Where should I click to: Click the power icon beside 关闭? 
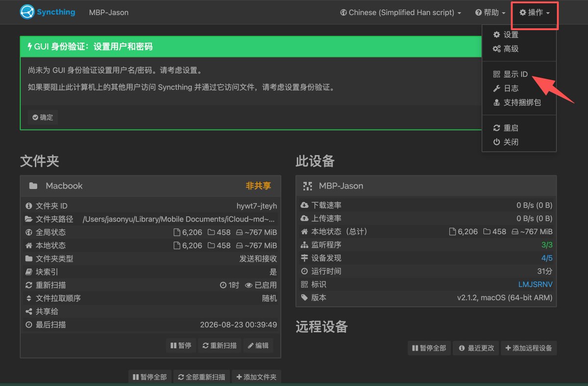(496, 142)
